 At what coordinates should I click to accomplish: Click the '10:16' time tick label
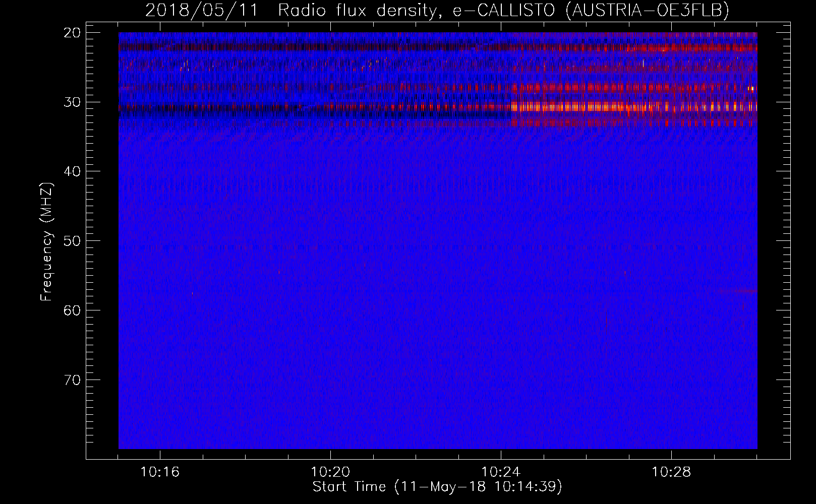[x=160, y=472]
